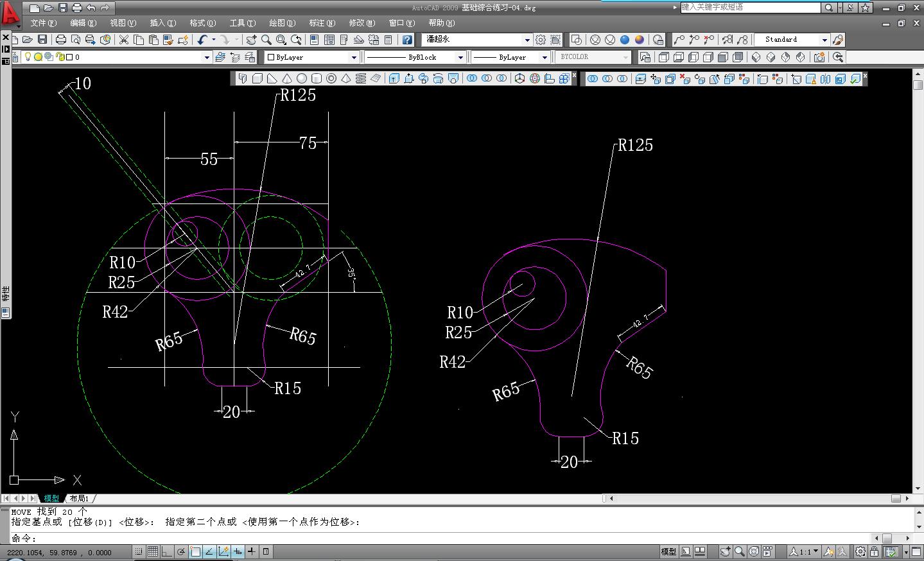This screenshot has height=561, width=924.
Task: Open the 视图(V) menu
Action: tap(123, 23)
